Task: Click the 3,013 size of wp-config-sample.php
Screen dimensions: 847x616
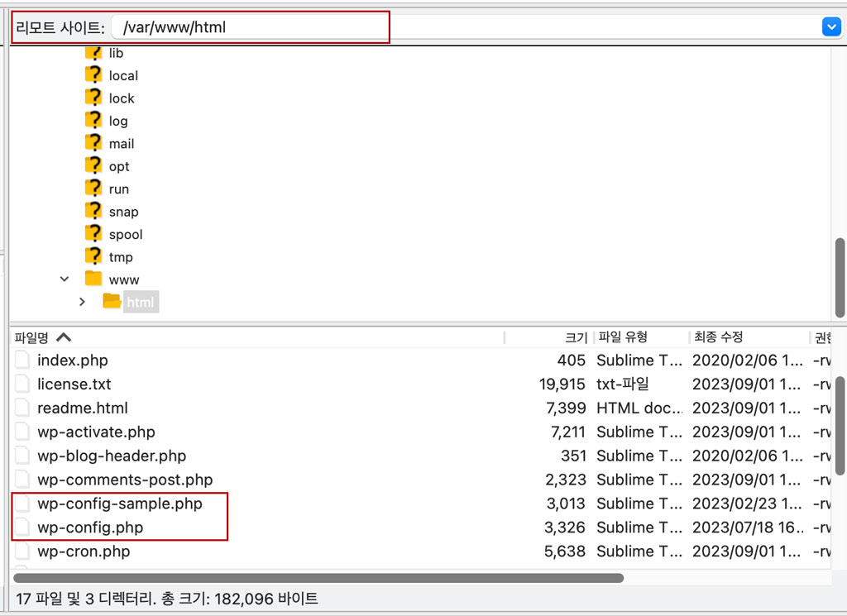Action: click(x=566, y=504)
